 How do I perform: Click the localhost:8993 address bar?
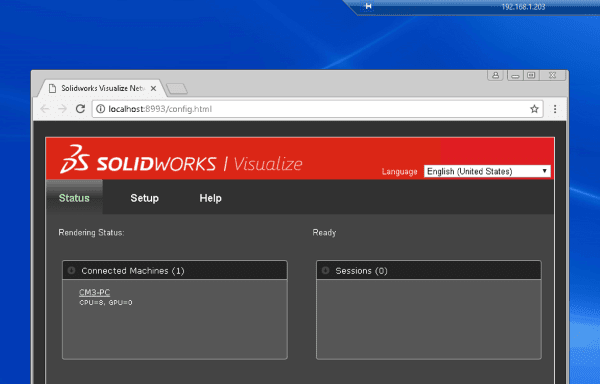pyautogui.click(x=318, y=109)
